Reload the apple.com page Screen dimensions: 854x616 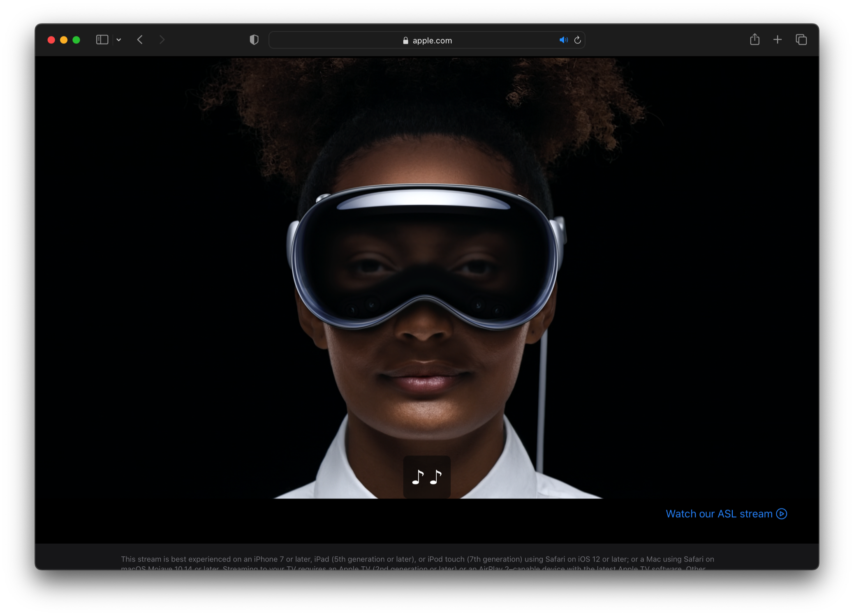pyautogui.click(x=578, y=40)
